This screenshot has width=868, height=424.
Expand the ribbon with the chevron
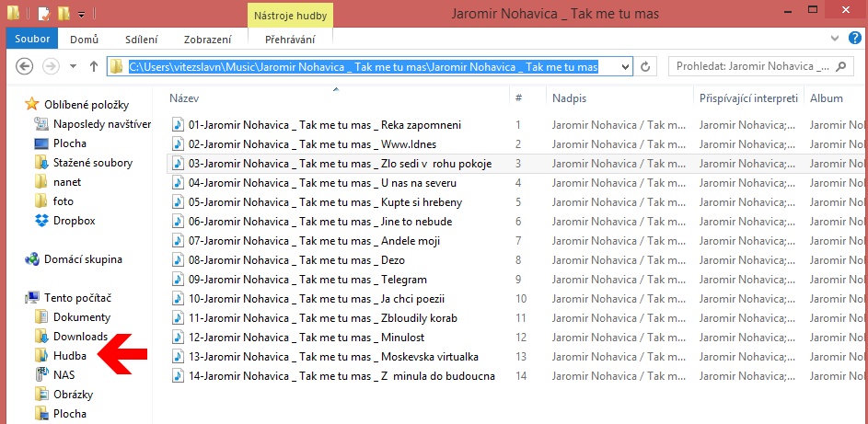836,39
